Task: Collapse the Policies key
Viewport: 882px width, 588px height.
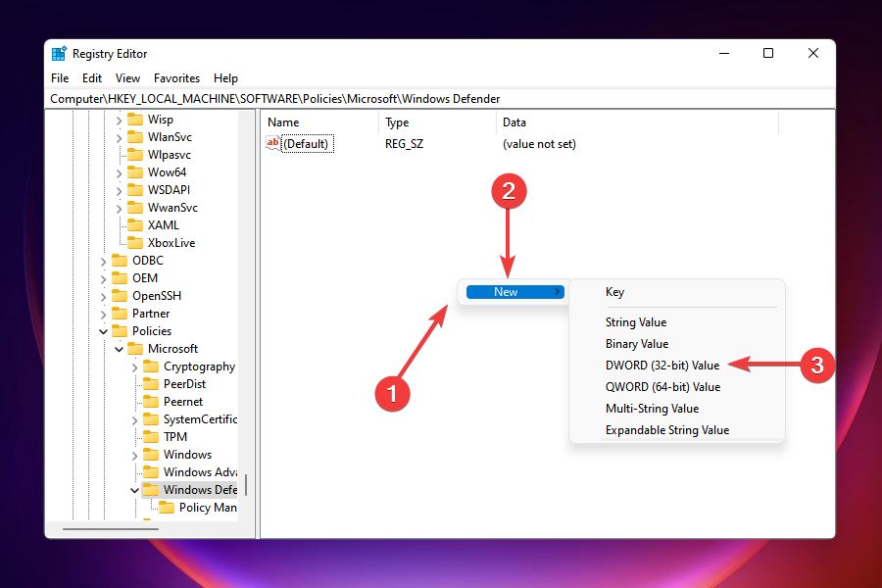Action: [104, 330]
